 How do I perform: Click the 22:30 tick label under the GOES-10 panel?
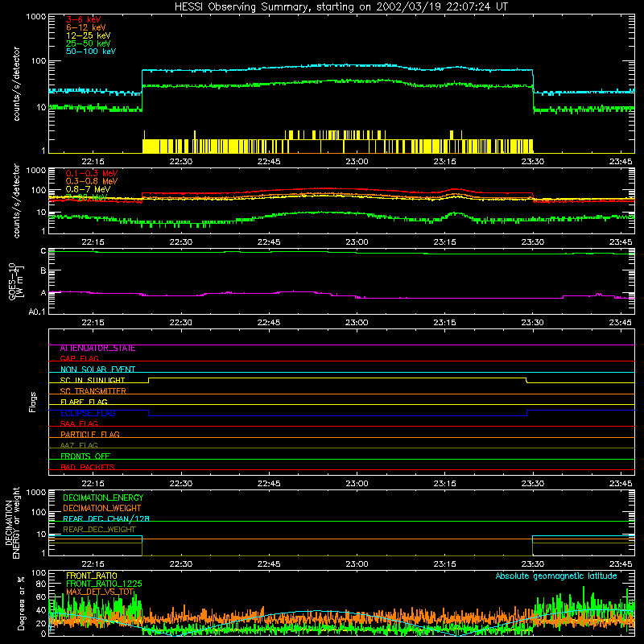click(180, 323)
